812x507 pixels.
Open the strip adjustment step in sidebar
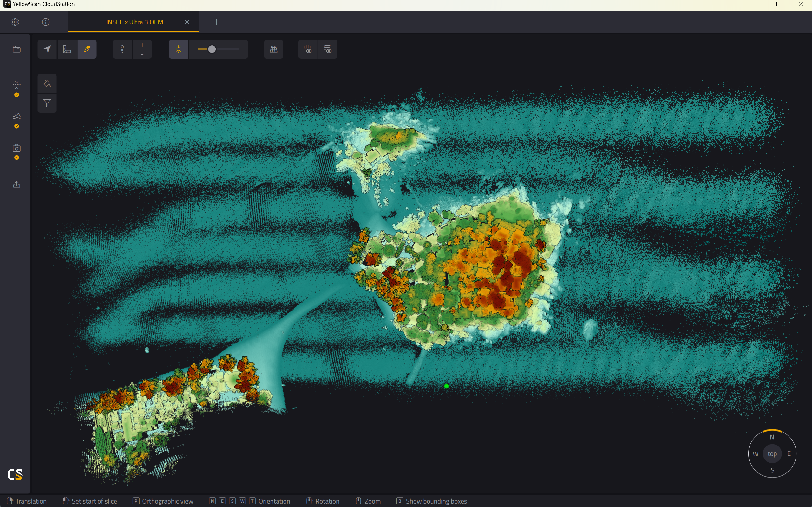point(16,85)
